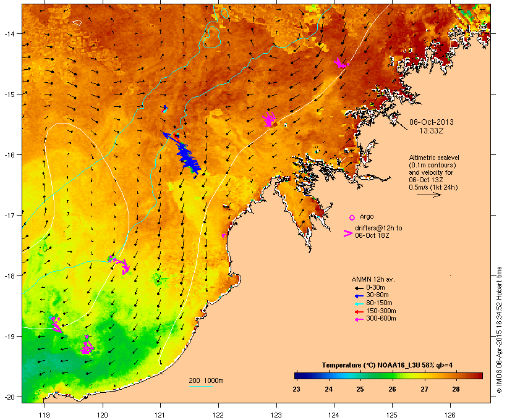Image resolution: width=507 pixels, height=420 pixels.
Task: Click the cyan 80-150m legend arrow
Action: pos(359,304)
